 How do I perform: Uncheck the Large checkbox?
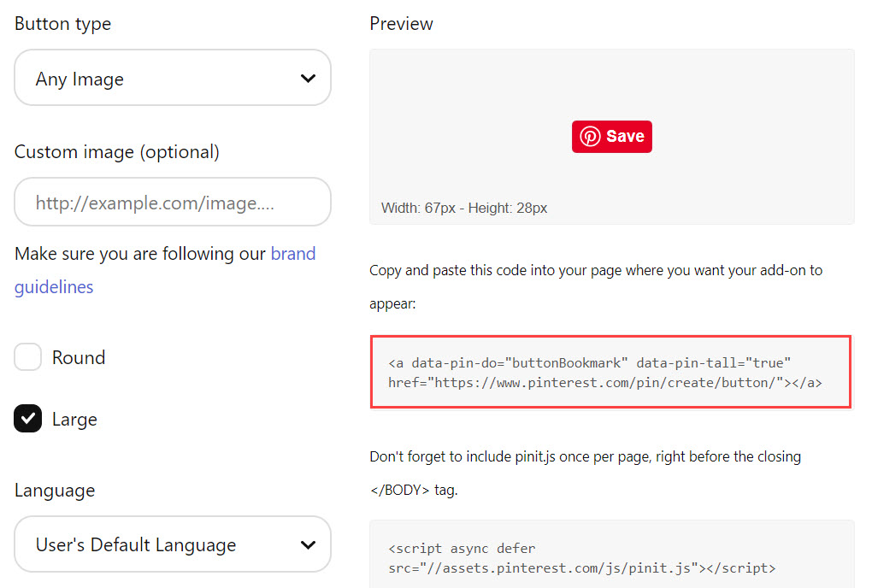click(28, 419)
